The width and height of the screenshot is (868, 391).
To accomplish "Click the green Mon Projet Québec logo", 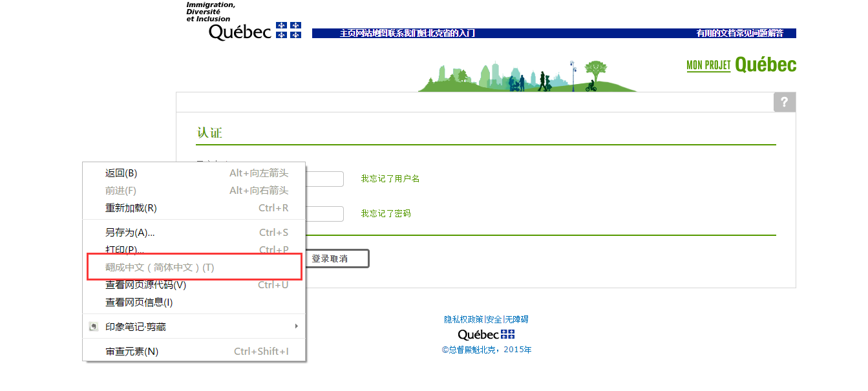I will [741, 65].
